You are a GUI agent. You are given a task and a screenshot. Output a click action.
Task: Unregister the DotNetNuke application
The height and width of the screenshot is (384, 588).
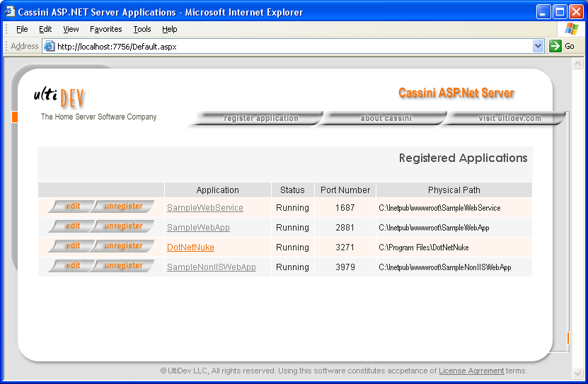(x=123, y=246)
